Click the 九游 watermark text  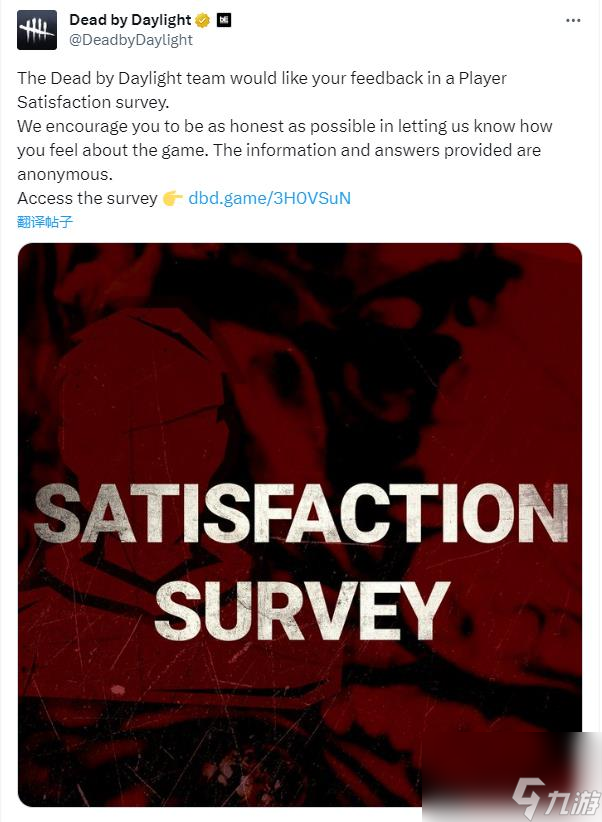[x=573, y=802]
